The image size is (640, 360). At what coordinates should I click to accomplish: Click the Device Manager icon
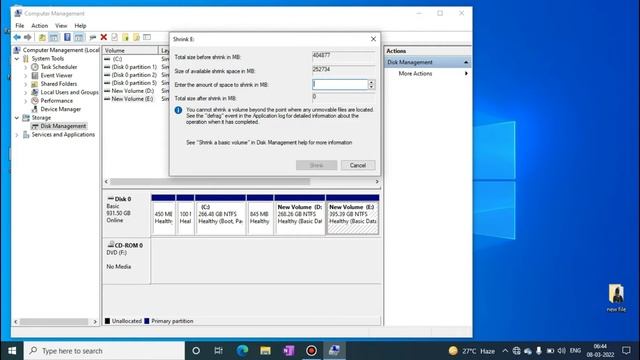(x=35, y=109)
